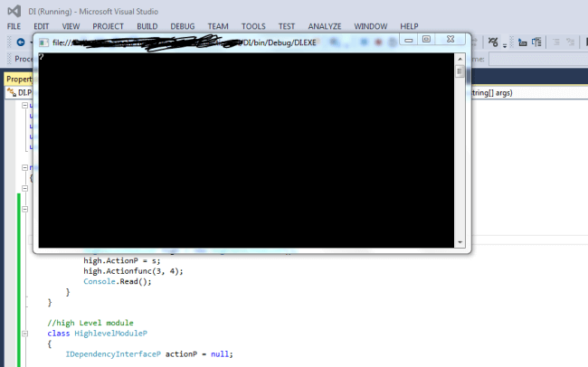Click the Stack Frame combo box field
588x367 pixels.
point(538,59)
